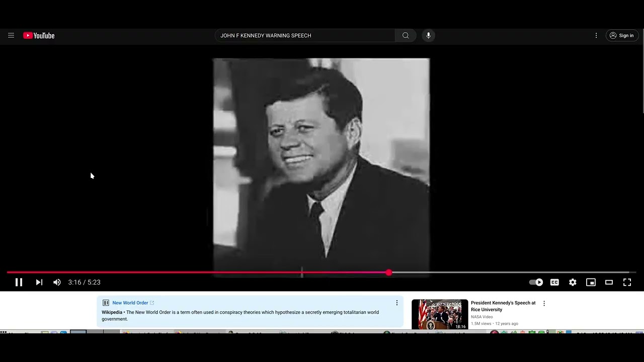Click the magnifier search button

[406, 35]
